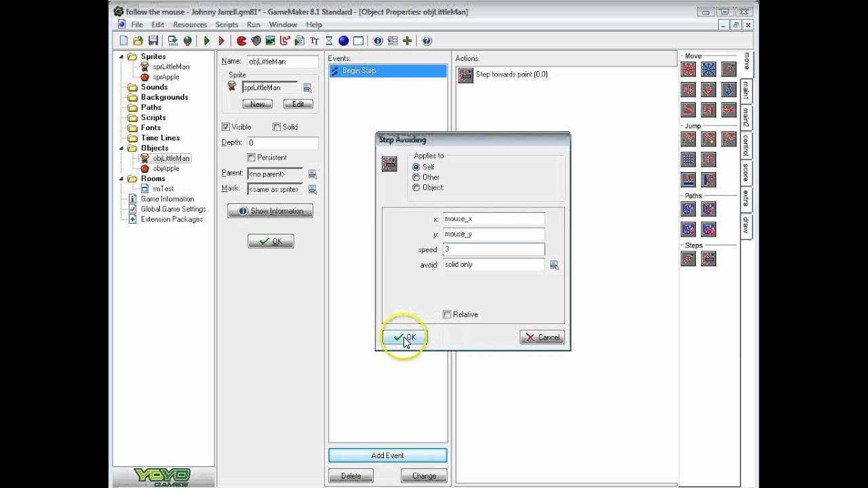Viewport: 868px width, 488px height.
Task: Create a time line via hourglass icon
Action: click(x=329, y=41)
